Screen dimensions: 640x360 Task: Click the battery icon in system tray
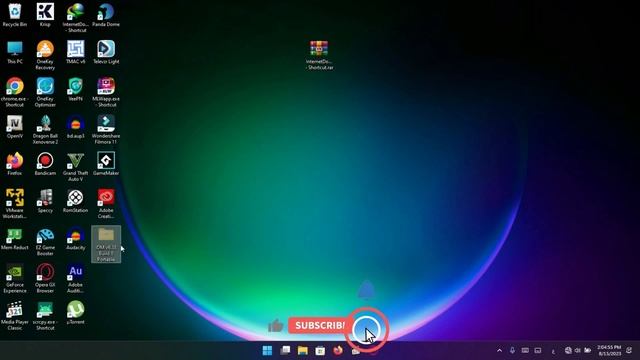coord(588,350)
